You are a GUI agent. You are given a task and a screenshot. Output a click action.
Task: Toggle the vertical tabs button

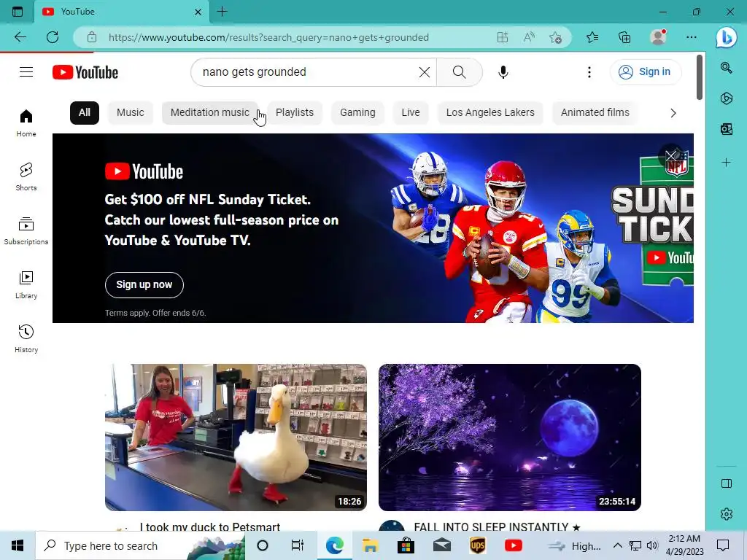point(18,12)
